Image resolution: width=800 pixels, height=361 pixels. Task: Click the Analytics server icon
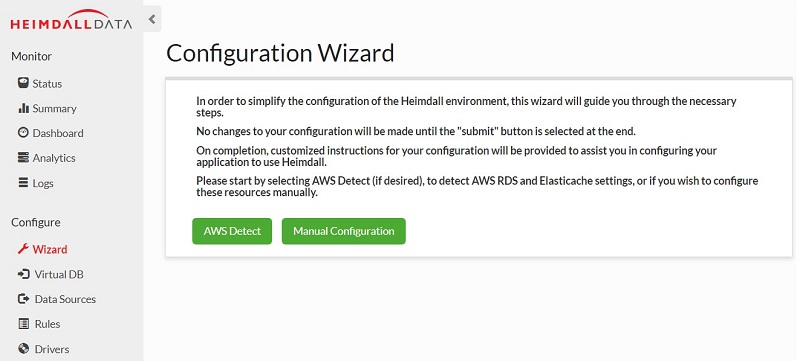coord(23,158)
